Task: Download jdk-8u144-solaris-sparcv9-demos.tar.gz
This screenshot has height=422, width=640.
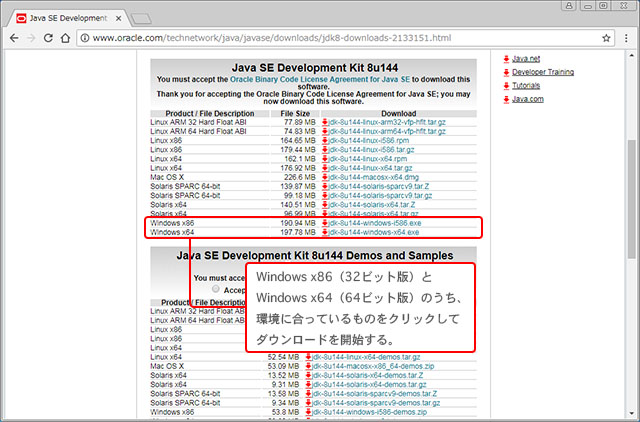Action: 376,403
